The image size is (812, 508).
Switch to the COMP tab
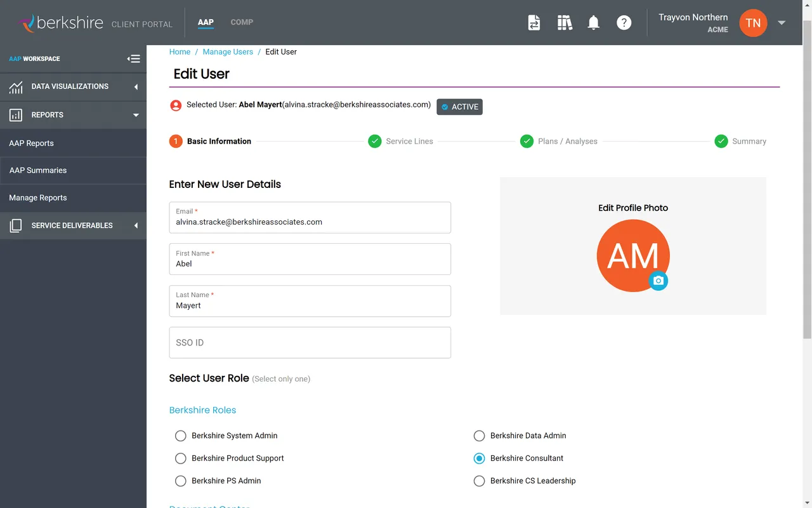click(x=242, y=22)
